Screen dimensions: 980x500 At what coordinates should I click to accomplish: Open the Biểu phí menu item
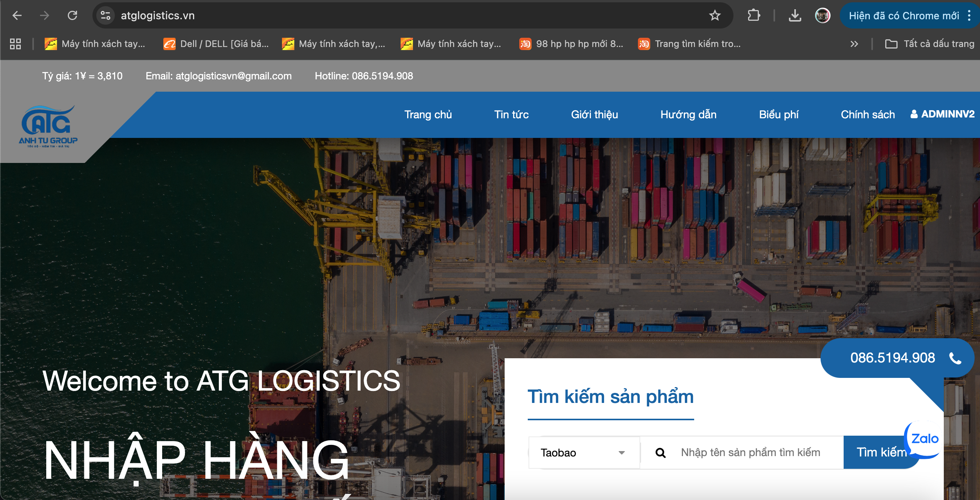[x=779, y=114]
